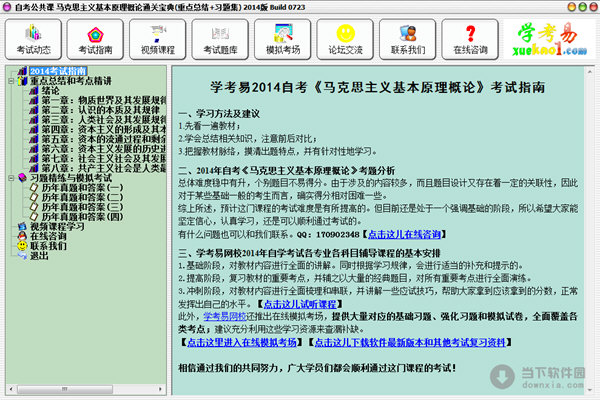Click the book icon beside 绪论
Image resolution: width=600 pixels, height=400 pixels.
(34, 91)
